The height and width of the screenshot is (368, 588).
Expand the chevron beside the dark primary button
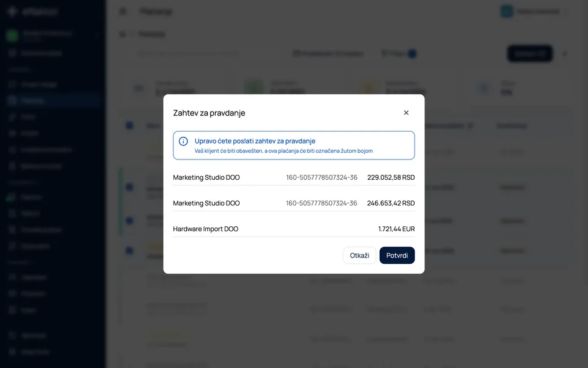coord(564,54)
